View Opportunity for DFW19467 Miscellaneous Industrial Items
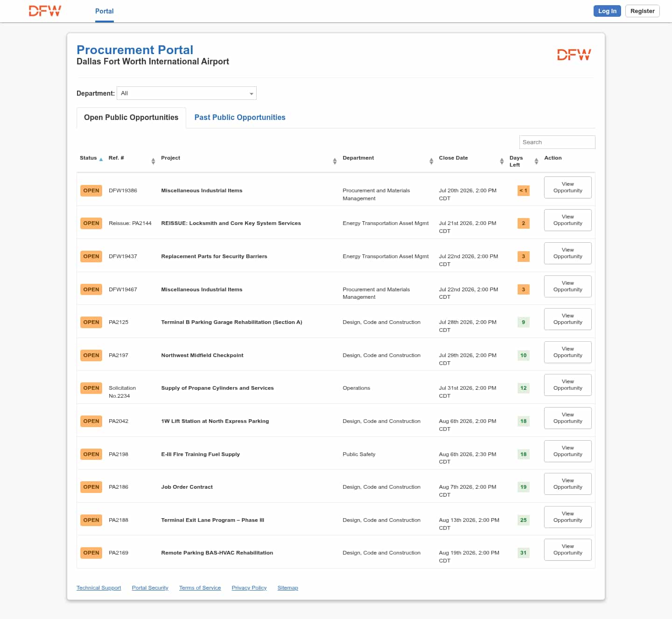The width and height of the screenshot is (672, 619). (x=568, y=286)
